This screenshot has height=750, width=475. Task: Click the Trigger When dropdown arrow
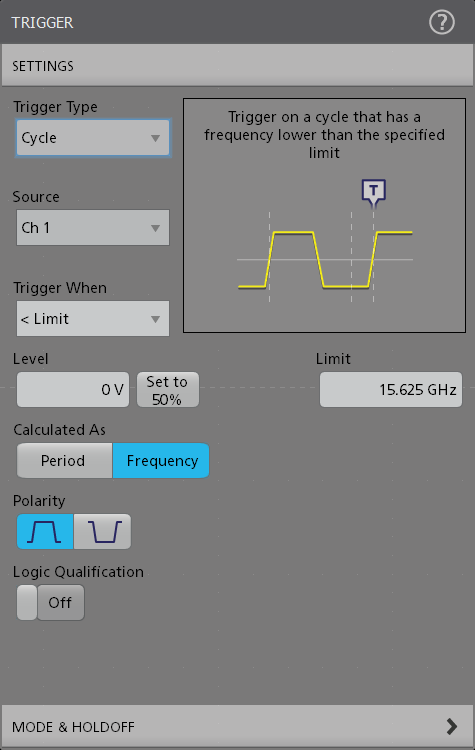click(x=155, y=319)
